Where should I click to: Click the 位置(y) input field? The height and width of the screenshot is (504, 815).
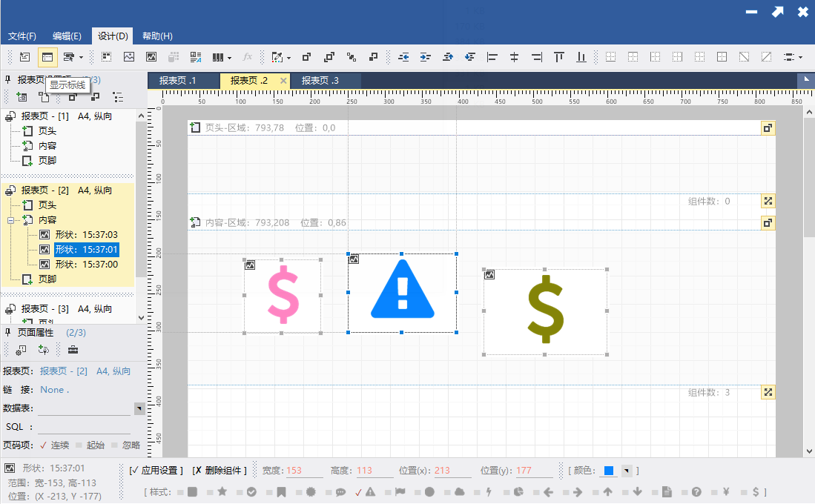535,471
